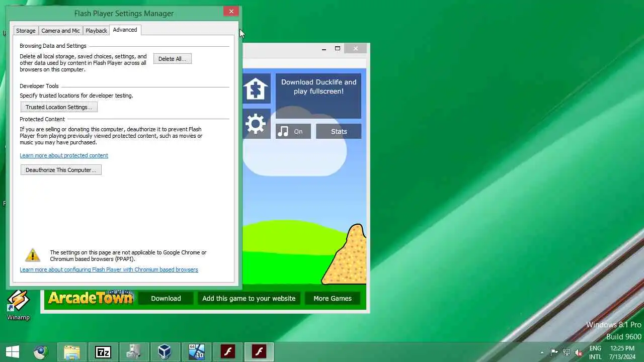Open the taskbar icon labeled 64 and 10
Screen dimensions: 644x362
point(197,352)
